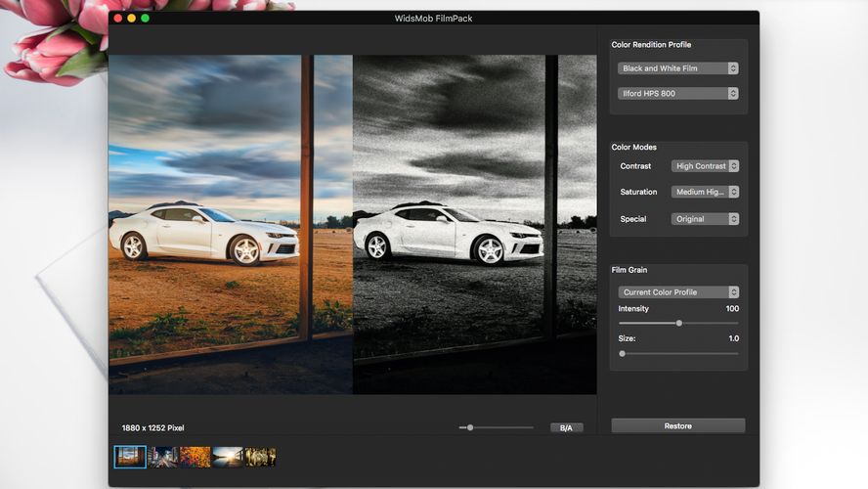Screen dimensions: 868x489
Task: Click the Color Modes heading
Action: pos(633,147)
